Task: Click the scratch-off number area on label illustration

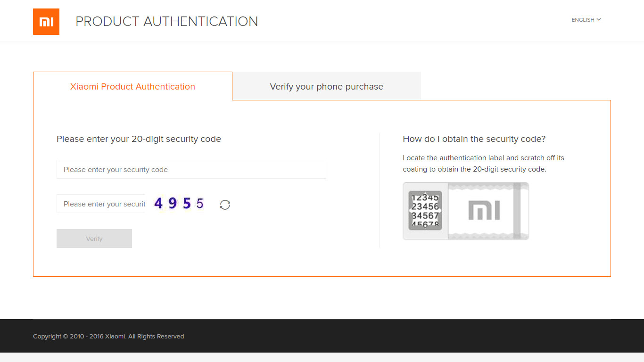Action: point(425,211)
